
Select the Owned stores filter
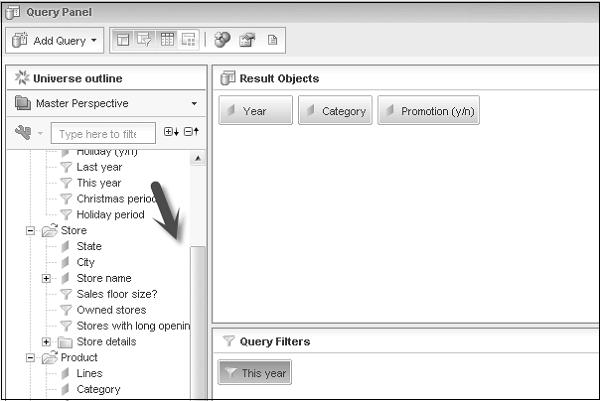pyautogui.click(x=111, y=310)
